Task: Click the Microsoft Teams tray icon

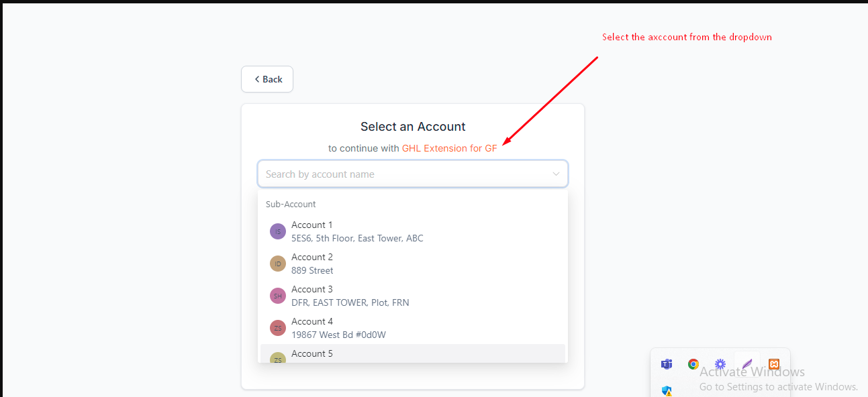Action: coord(667,364)
